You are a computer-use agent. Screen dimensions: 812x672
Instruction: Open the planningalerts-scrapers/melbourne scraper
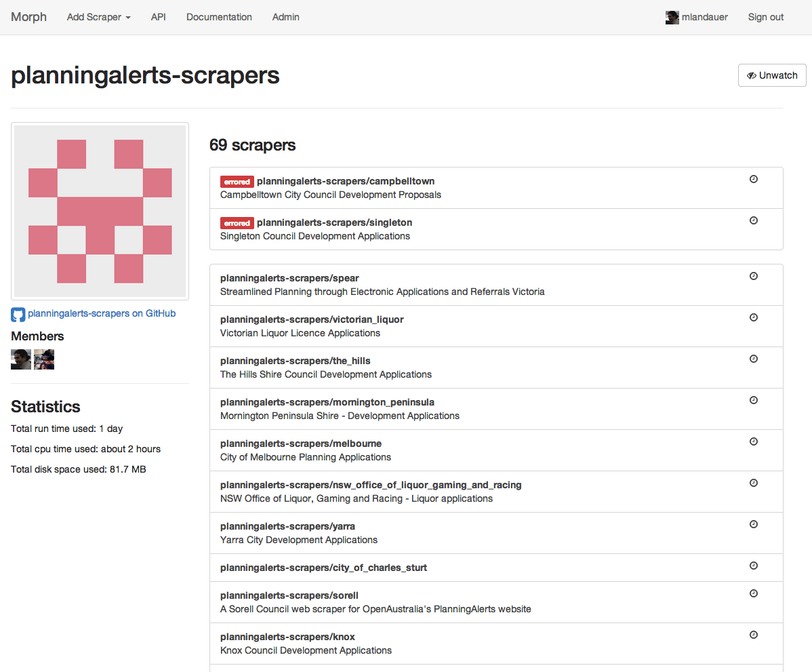pyautogui.click(x=301, y=444)
